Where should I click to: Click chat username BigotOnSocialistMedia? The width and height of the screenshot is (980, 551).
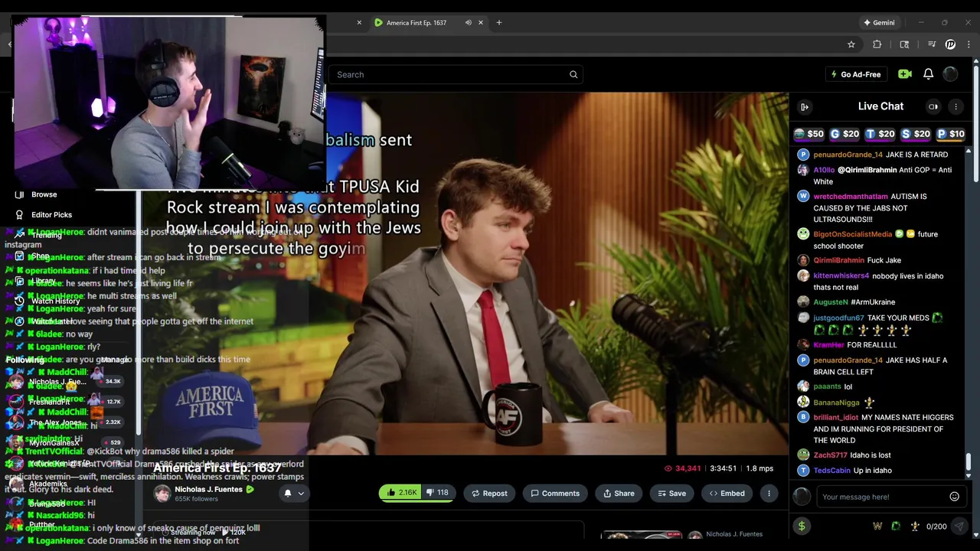click(x=852, y=234)
